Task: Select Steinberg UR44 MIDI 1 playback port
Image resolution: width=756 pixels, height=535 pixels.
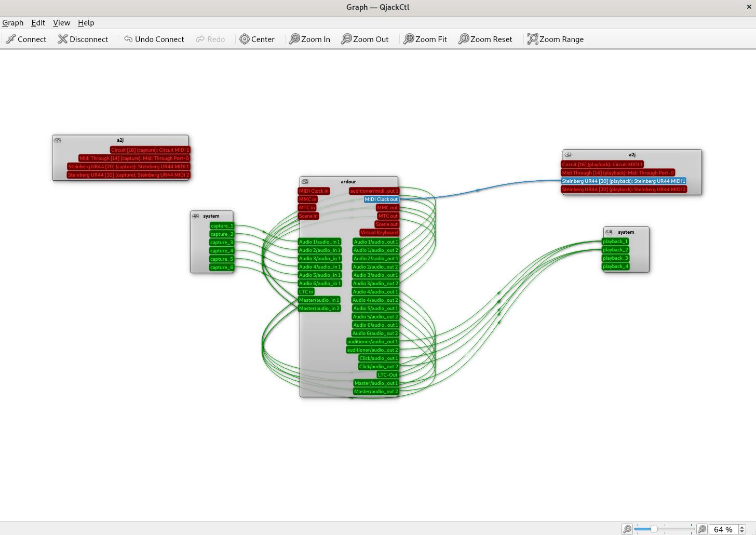Action: click(x=624, y=181)
